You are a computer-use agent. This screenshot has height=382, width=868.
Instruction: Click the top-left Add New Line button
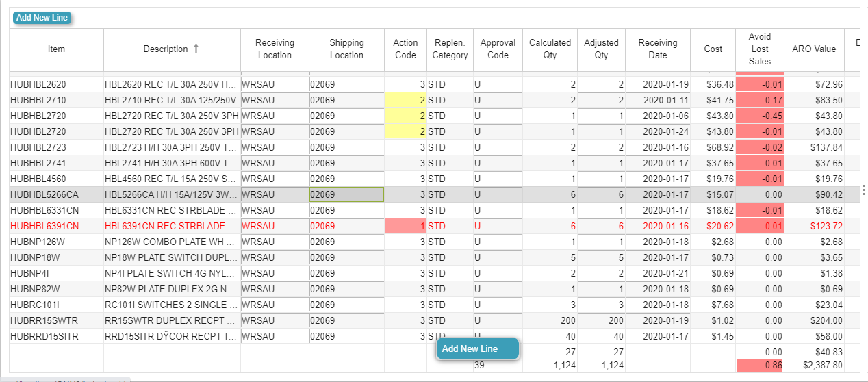click(x=42, y=18)
